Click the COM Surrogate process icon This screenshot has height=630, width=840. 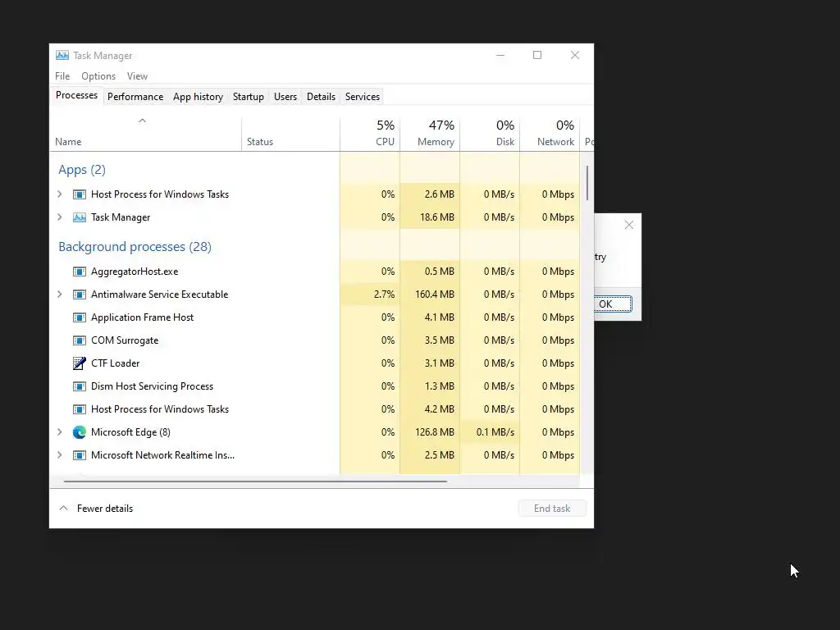80,340
